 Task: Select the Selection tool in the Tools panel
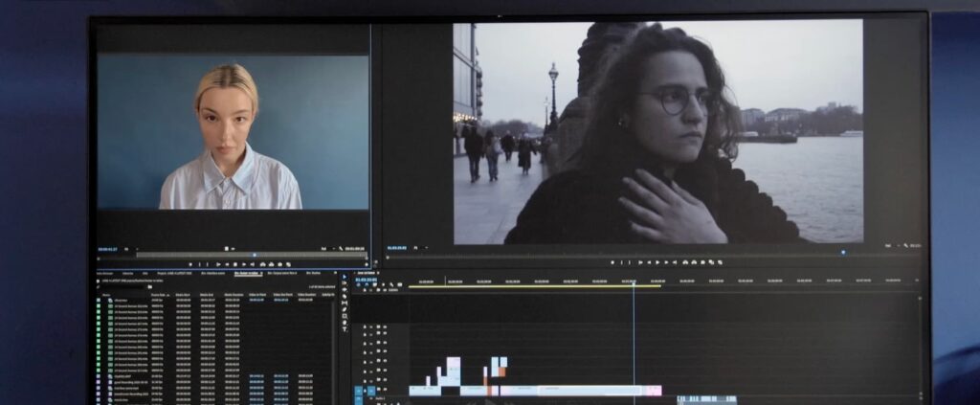pyautogui.click(x=345, y=277)
